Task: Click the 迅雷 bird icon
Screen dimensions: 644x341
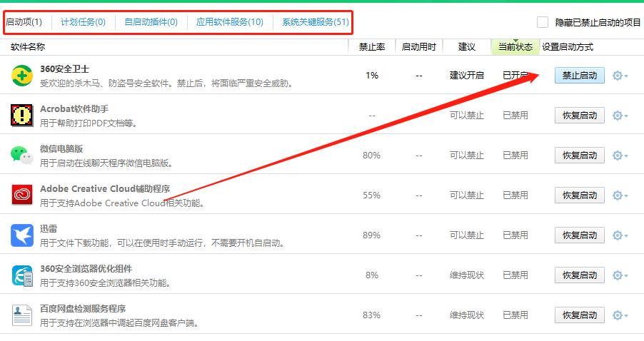Action: 21,235
